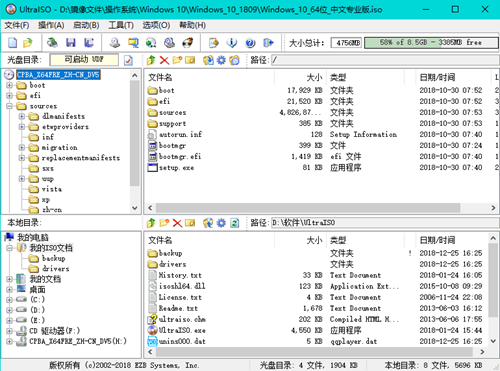Click the New file toolbar icon
This screenshot has width=500, height=371.
coord(13,43)
